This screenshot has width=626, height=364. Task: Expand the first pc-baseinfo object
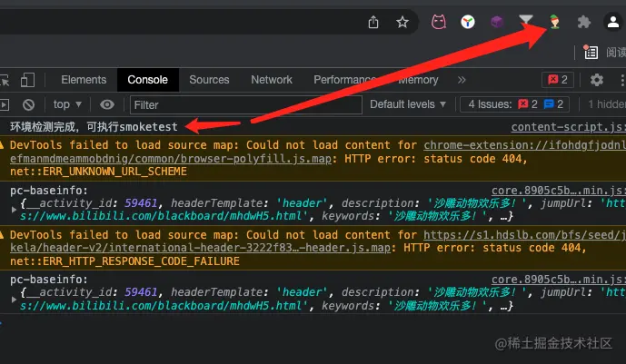tap(14, 210)
